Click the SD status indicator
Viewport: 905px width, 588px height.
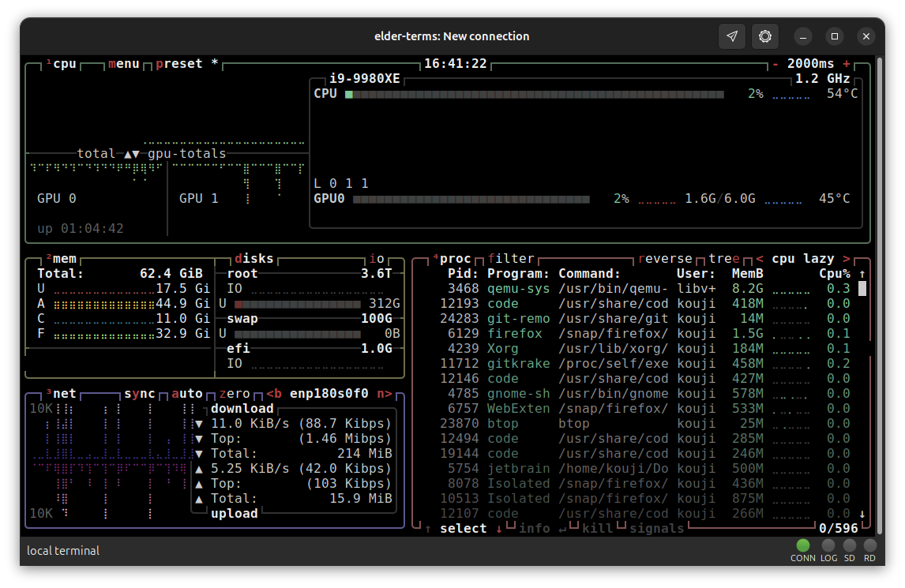coord(849,545)
